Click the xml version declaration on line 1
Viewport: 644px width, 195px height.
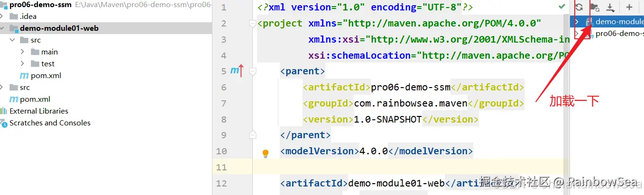(x=365, y=8)
